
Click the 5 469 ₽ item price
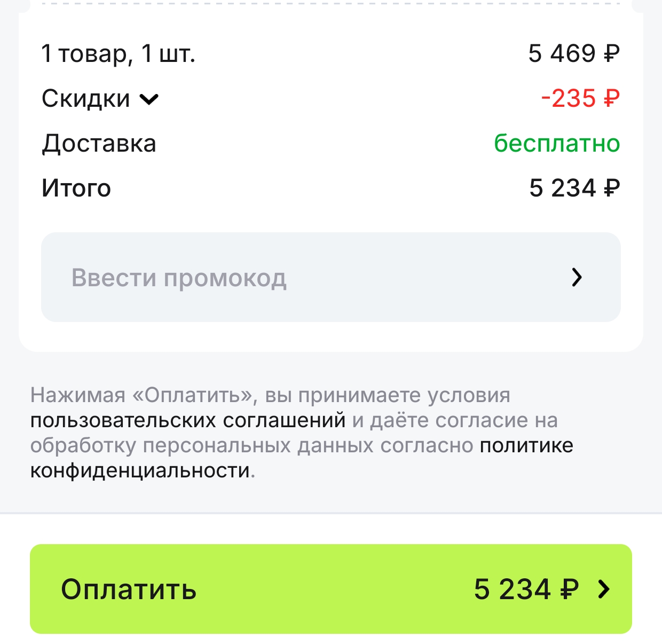574,54
